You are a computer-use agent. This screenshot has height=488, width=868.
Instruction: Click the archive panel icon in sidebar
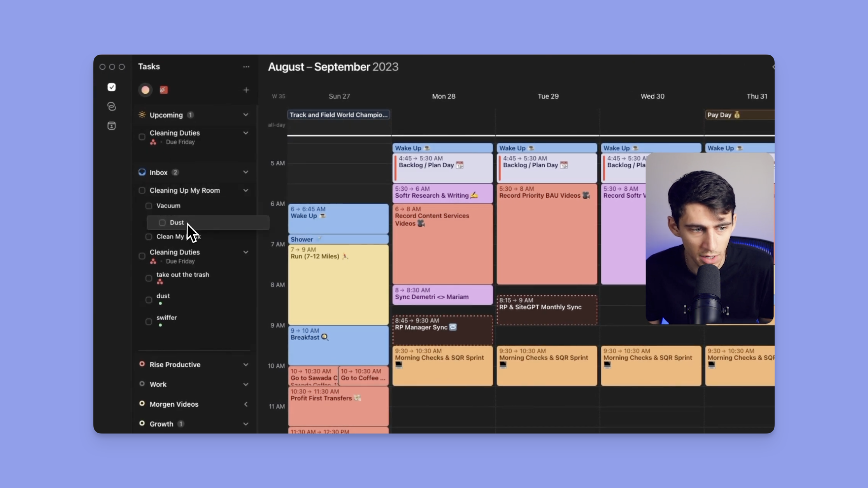[x=112, y=125]
